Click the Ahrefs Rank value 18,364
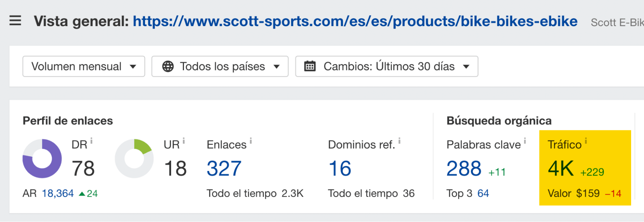 pos(58,193)
